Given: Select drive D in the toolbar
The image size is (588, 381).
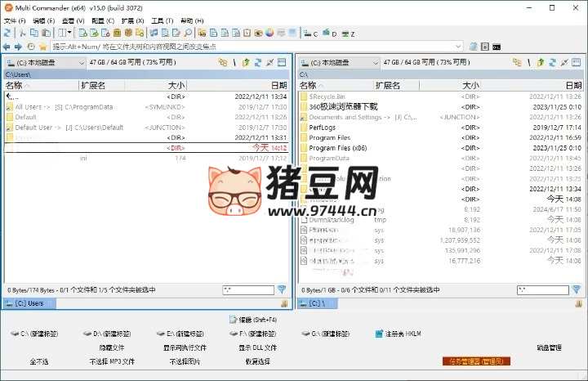Looking at the screenshot, I should click(330, 34).
